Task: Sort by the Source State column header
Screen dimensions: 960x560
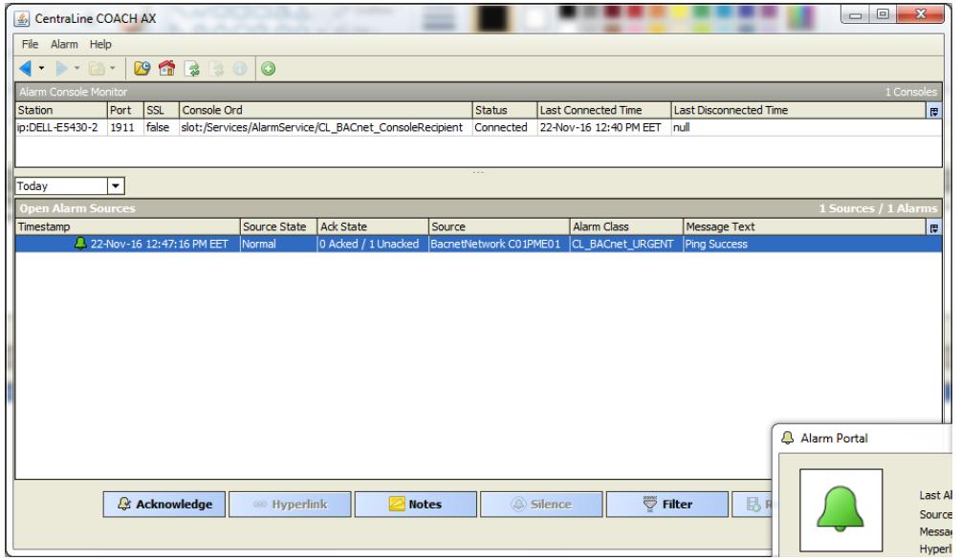Action: coord(278,226)
